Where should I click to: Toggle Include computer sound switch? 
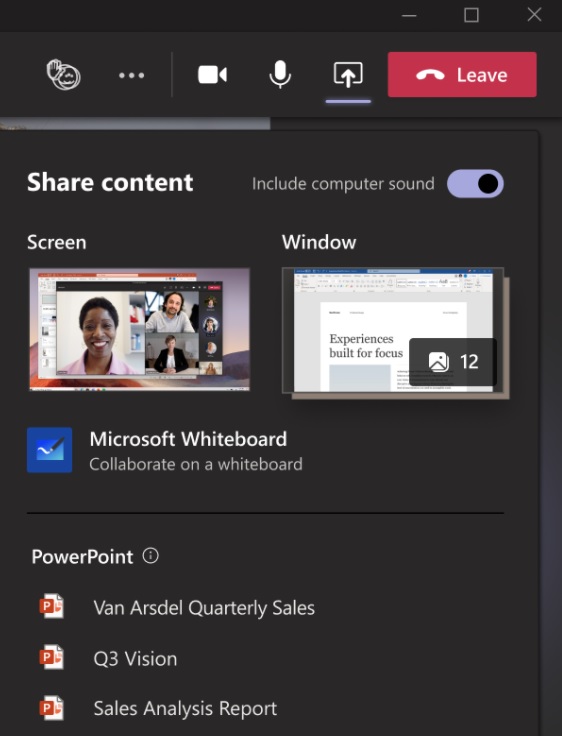tap(475, 184)
